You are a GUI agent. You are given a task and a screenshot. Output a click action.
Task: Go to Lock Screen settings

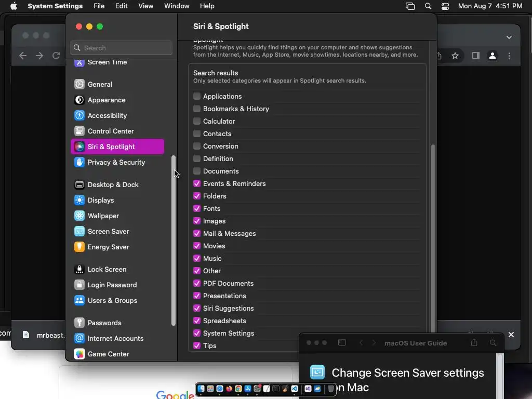click(x=117, y=270)
